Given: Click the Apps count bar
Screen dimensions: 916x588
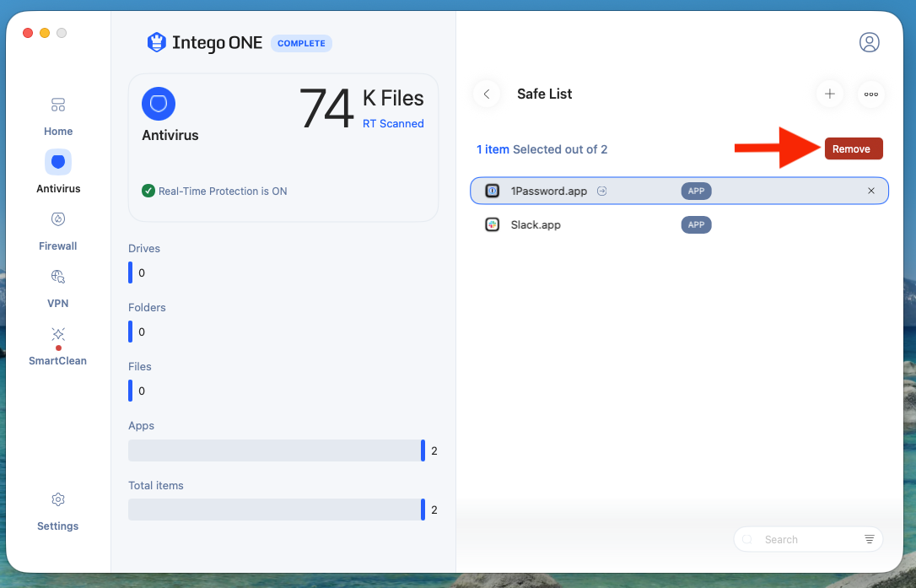Looking at the screenshot, I should [x=277, y=450].
